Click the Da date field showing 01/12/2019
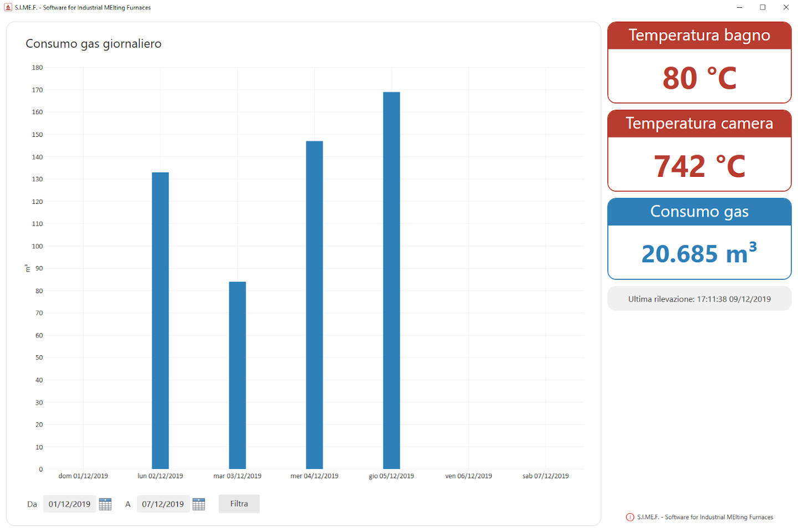The width and height of the screenshot is (798, 532). [x=69, y=504]
